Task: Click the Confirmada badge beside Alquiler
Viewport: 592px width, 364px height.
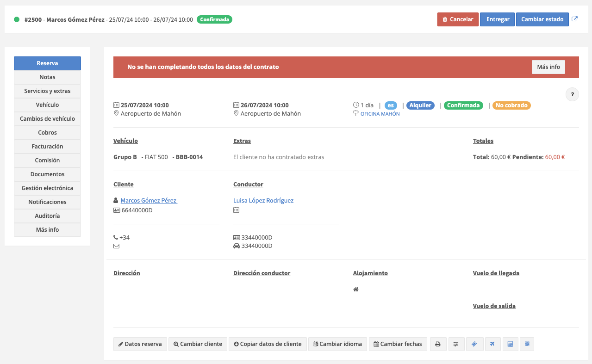Action: tap(463, 105)
